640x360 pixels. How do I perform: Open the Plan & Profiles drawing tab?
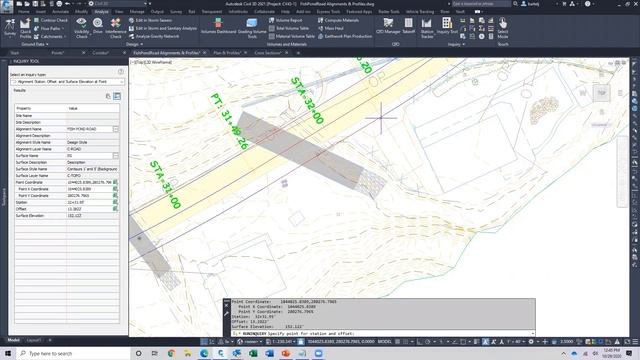coord(227,53)
